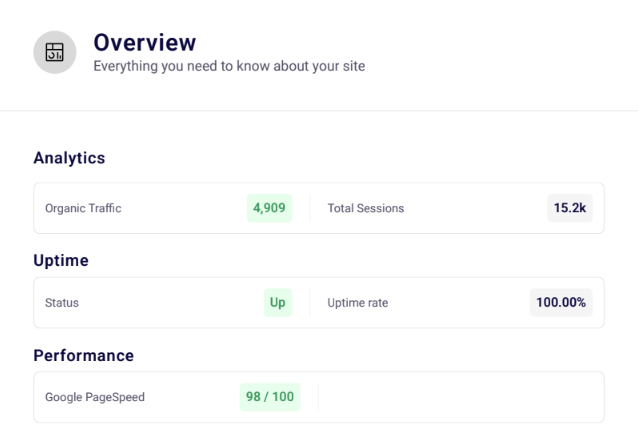
Task: Click the 98 / 100 PageSpeed score badge
Action: click(x=269, y=397)
